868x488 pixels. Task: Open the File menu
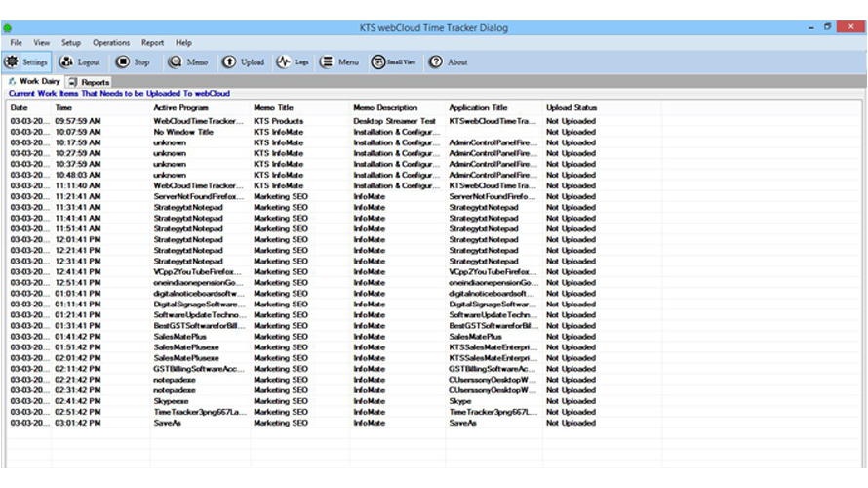(17, 43)
